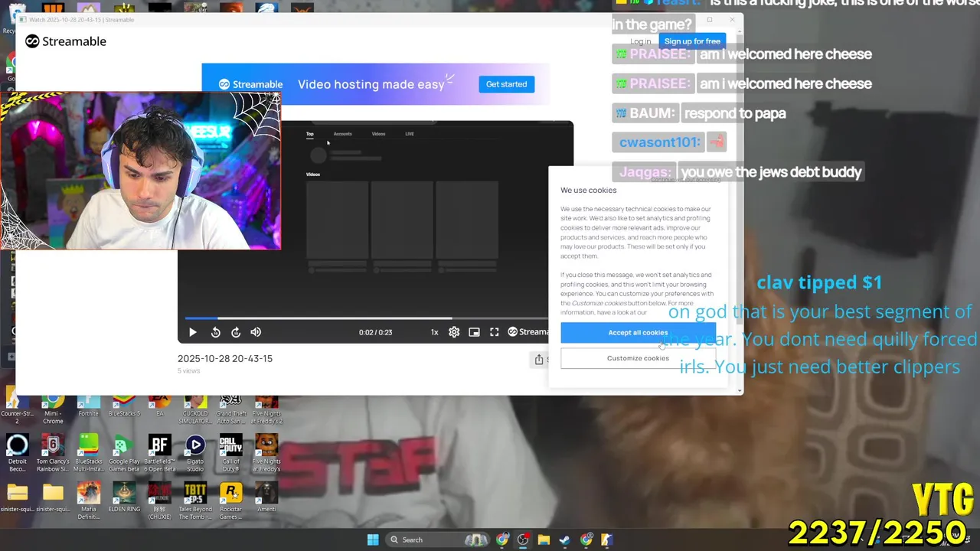The height and width of the screenshot is (551, 980).
Task: Open Fortnite desktop shortcut
Action: click(88, 407)
